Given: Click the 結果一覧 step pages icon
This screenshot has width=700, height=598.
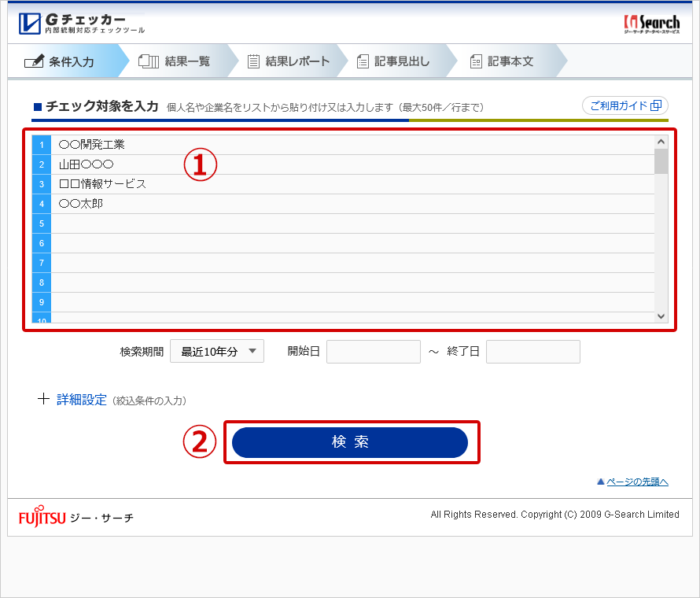Looking at the screenshot, I should [x=149, y=61].
